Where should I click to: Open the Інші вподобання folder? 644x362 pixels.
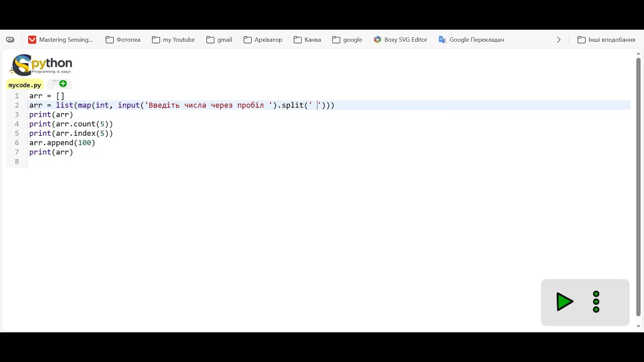(606, 40)
